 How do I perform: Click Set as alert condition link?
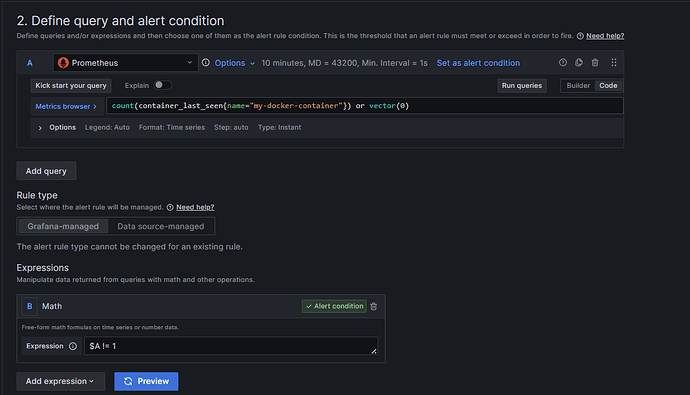click(478, 63)
